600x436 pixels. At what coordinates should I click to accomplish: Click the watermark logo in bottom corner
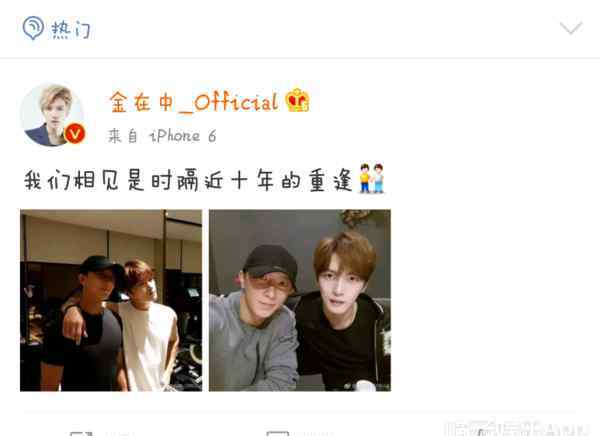(x=517, y=428)
